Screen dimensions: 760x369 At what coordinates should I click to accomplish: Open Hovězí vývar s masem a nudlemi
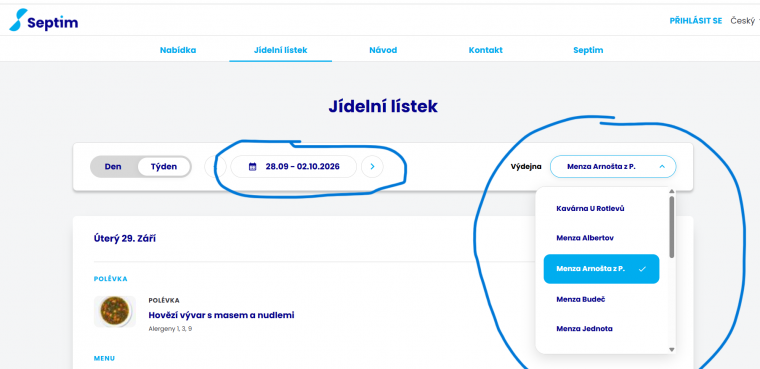coord(221,315)
